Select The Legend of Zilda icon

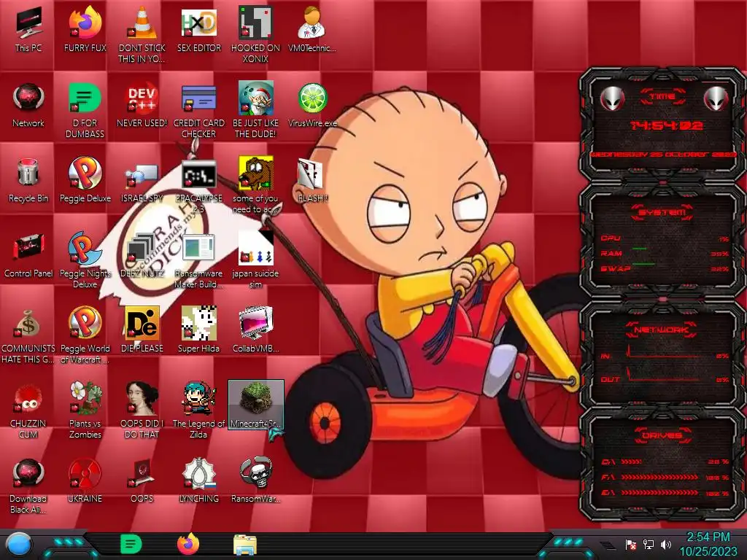(x=199, y=410)
